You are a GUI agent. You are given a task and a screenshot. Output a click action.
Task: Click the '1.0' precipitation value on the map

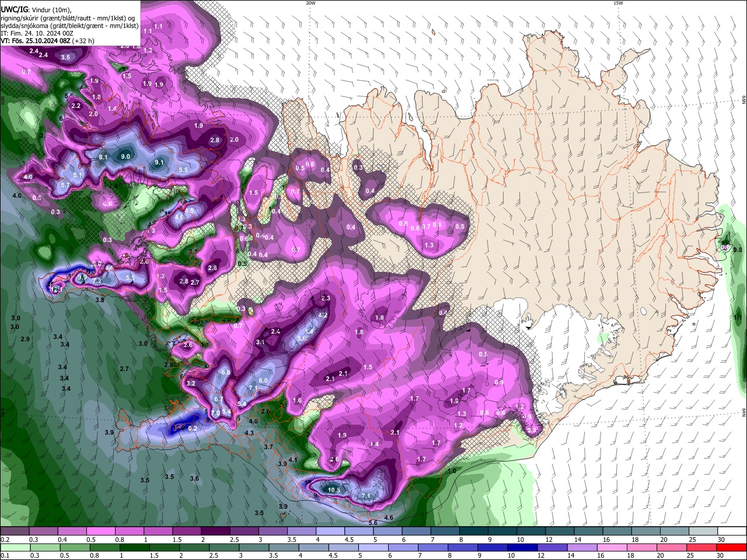[452, 471]
